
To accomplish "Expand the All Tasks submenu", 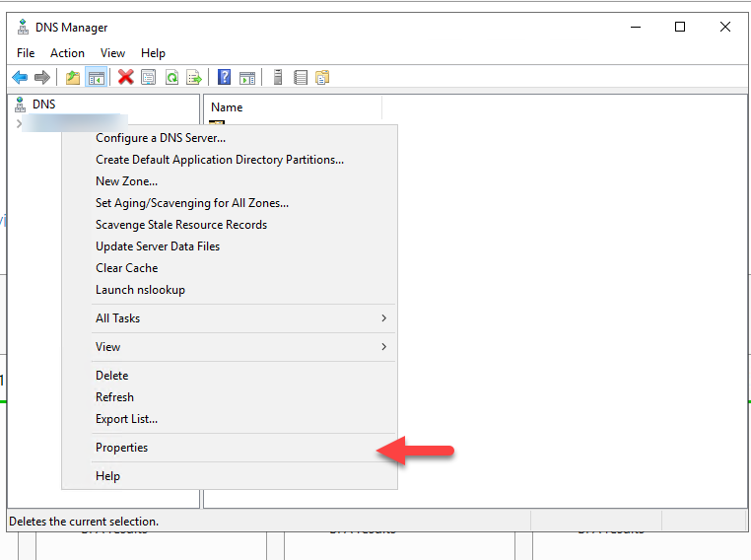I will [229, 318].
